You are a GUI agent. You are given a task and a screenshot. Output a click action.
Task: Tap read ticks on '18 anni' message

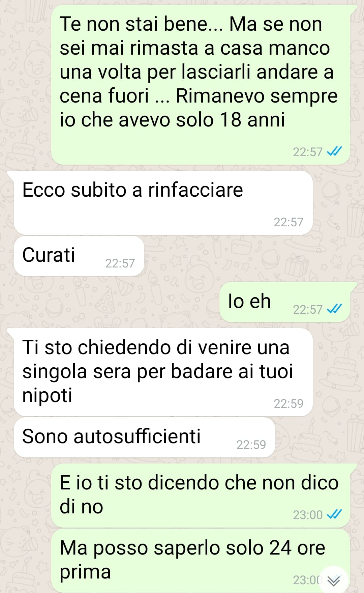click(x=335, y=152)
